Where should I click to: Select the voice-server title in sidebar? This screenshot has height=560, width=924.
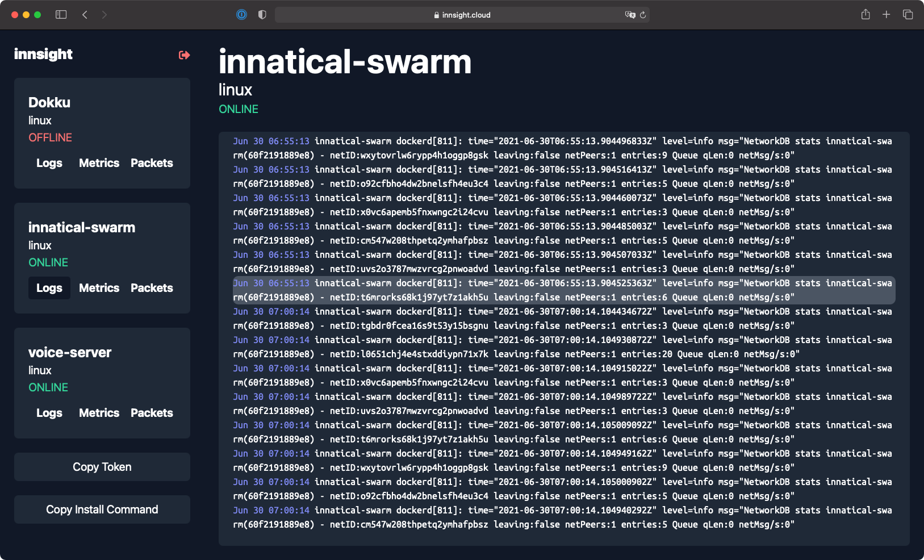coord(70,352)
